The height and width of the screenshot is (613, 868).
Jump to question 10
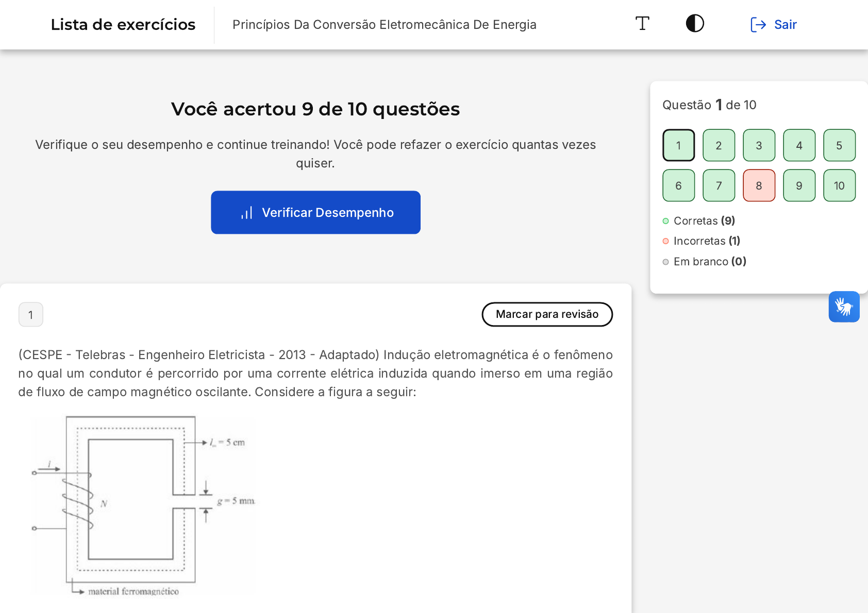[839, 185]
